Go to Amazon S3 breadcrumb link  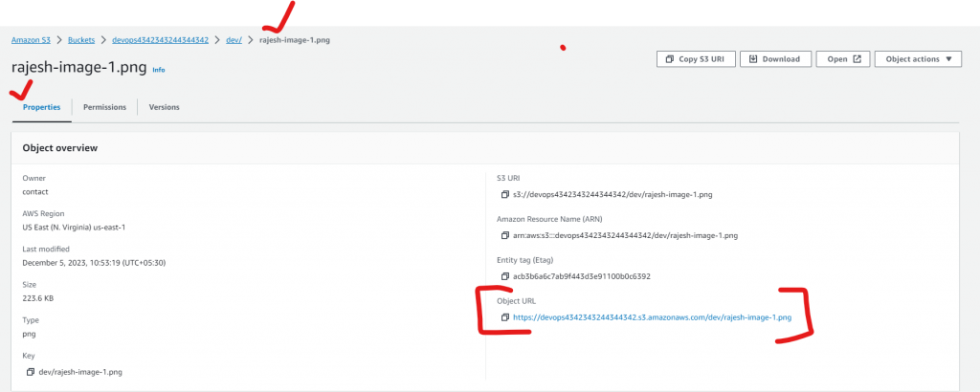31,39
